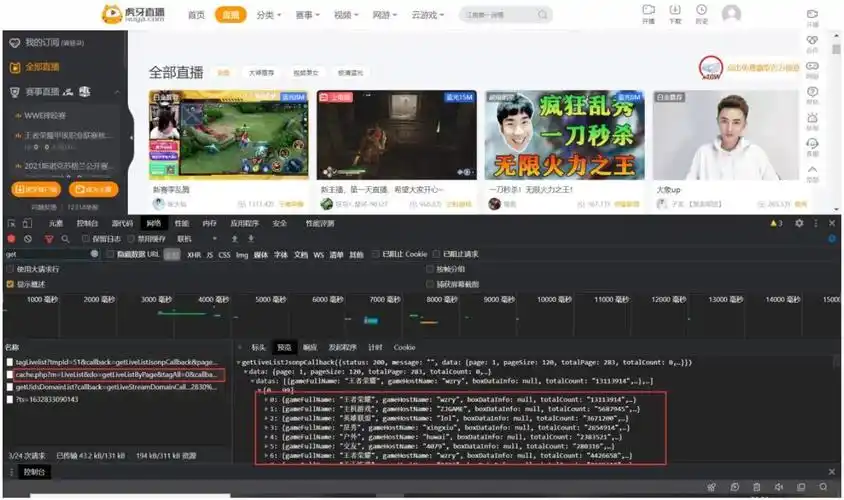844x500 pixels.
Task: Activate the DevTools inspect element picker
Action: click(11, 224)
